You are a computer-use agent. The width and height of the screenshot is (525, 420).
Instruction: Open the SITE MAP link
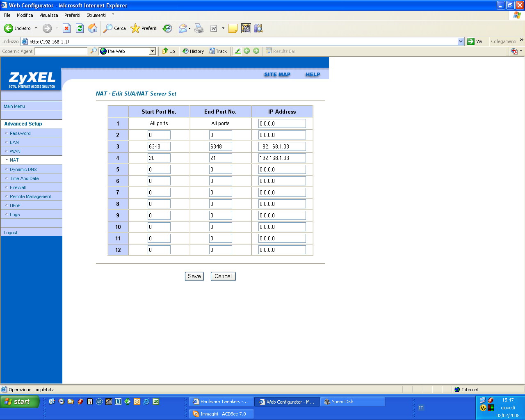(277, 74)
